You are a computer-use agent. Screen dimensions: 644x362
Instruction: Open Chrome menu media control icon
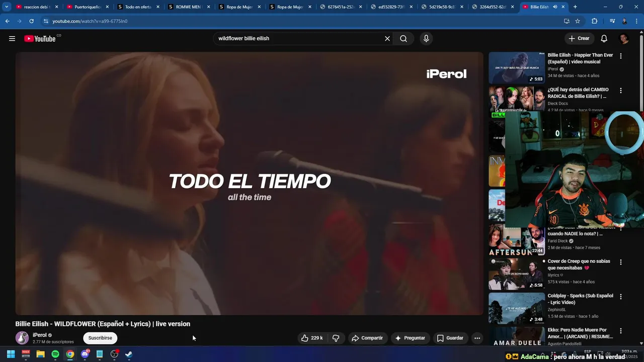tap(612, 21)
